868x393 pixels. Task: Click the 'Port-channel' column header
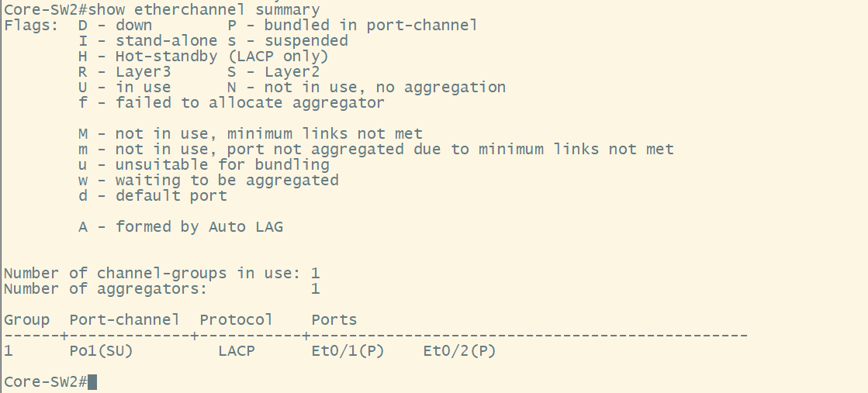tap(124, 320)
